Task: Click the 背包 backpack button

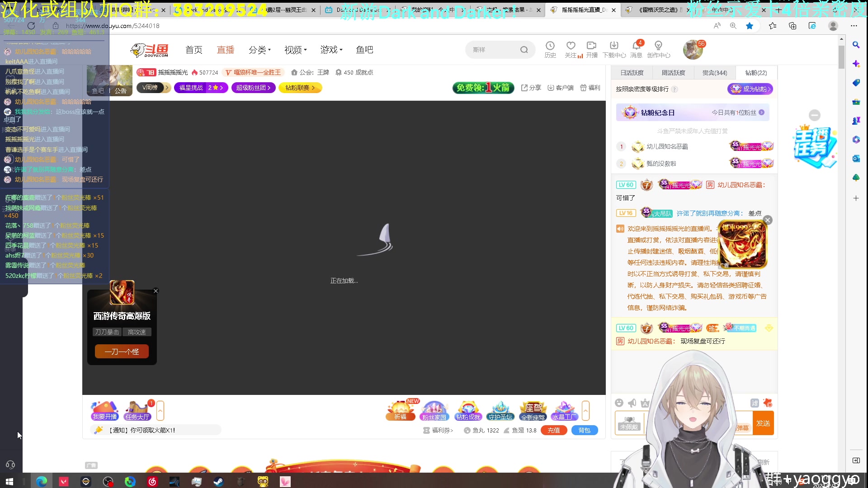Action: 585,430
